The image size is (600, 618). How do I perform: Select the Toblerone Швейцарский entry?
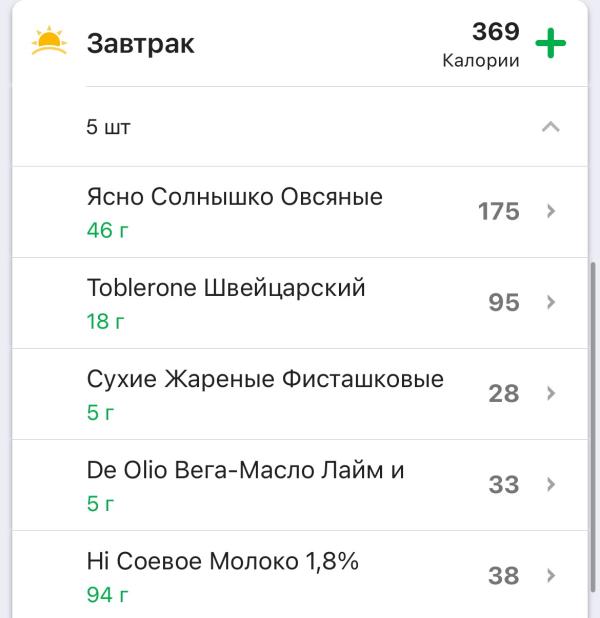(300, 303)
